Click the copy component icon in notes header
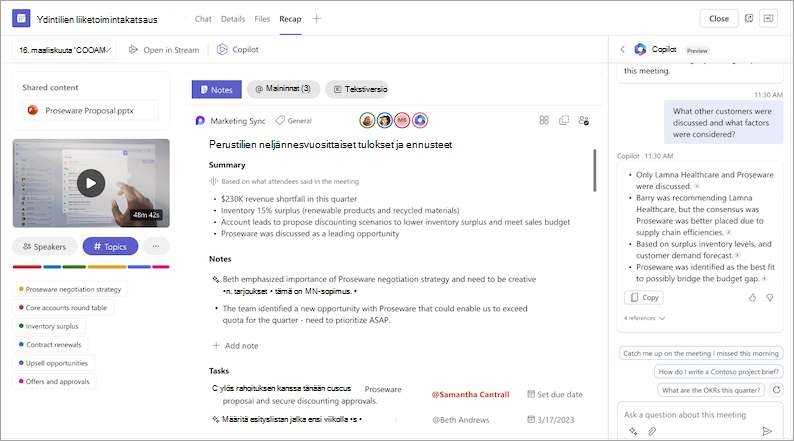Image resolution: width=794 pixels, height=441 pixels. click(564, 120)
